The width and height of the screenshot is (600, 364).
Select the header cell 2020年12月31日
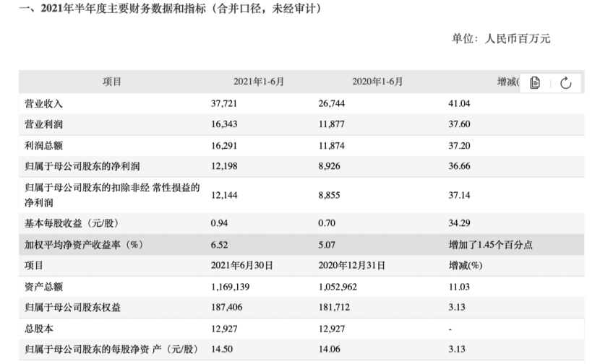(351, 266)
